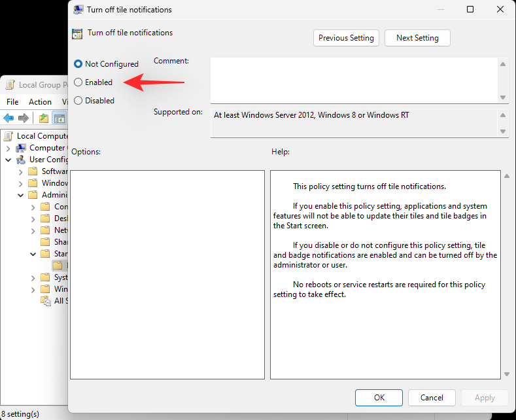Viewport: 516px width, 420px height.
Task: Select the Disabled radio option
Action: pyautogui.click(x=78, y=100)
